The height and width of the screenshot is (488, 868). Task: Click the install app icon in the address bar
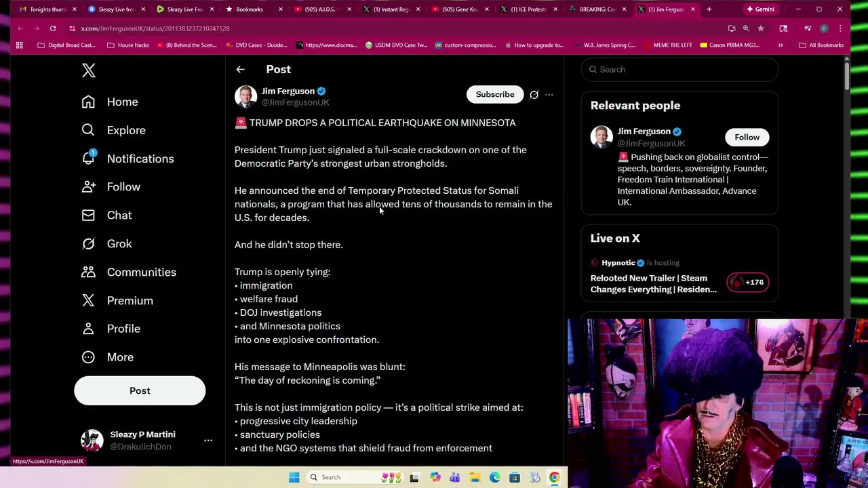tap(731, 28)
